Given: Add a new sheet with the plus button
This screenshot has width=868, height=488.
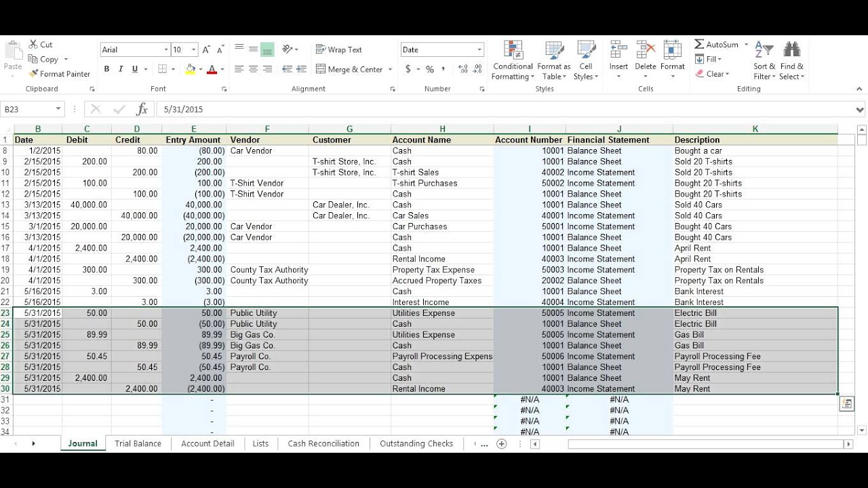Looking at the screenshot, I should pos(502,444).
